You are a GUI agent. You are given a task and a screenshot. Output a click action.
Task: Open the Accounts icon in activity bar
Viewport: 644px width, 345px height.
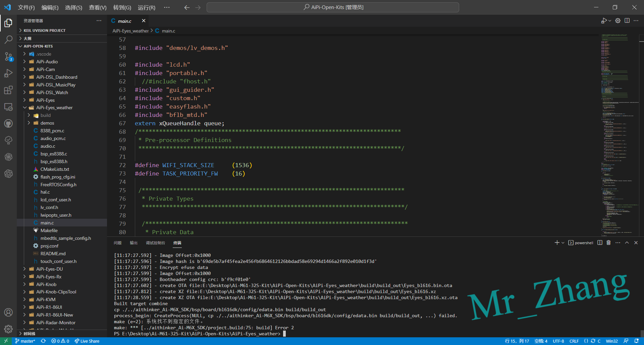tap(8, 312)
